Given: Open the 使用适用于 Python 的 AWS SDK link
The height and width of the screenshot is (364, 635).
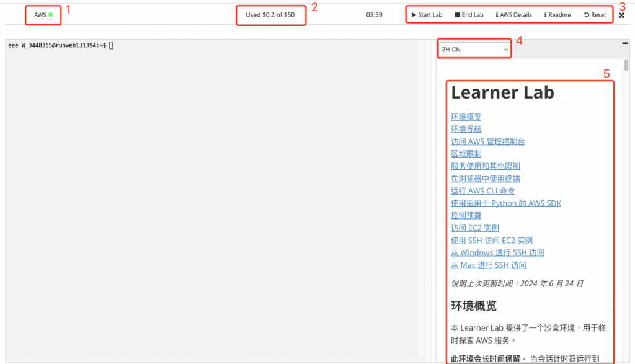Looking at the screenshot, I should pos(506,203).
